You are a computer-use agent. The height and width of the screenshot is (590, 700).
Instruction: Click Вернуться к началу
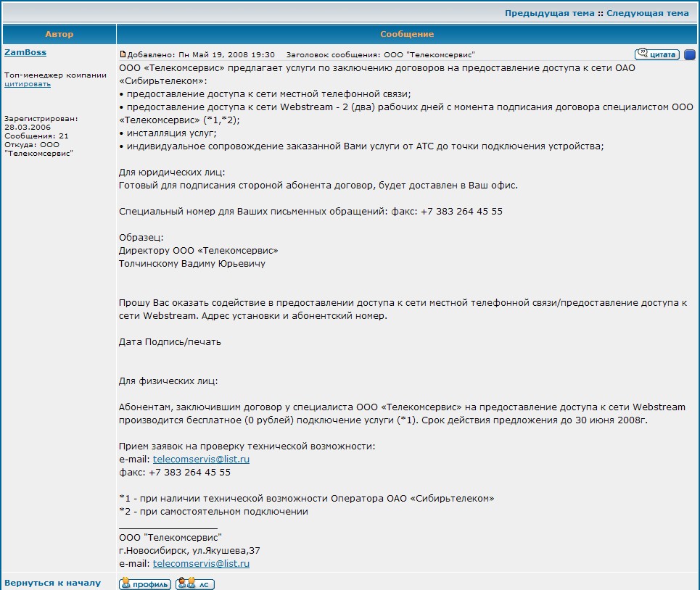click(53, 583)
